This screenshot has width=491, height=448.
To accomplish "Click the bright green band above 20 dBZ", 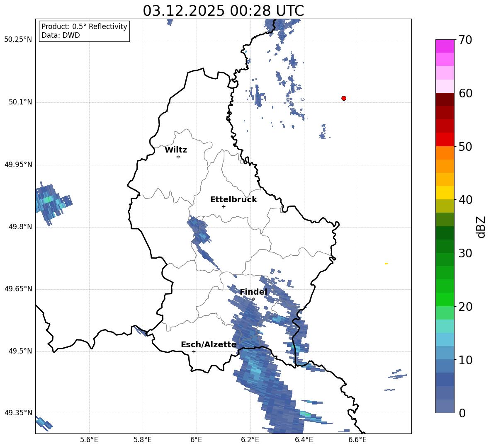I will (x=445, y=299).
